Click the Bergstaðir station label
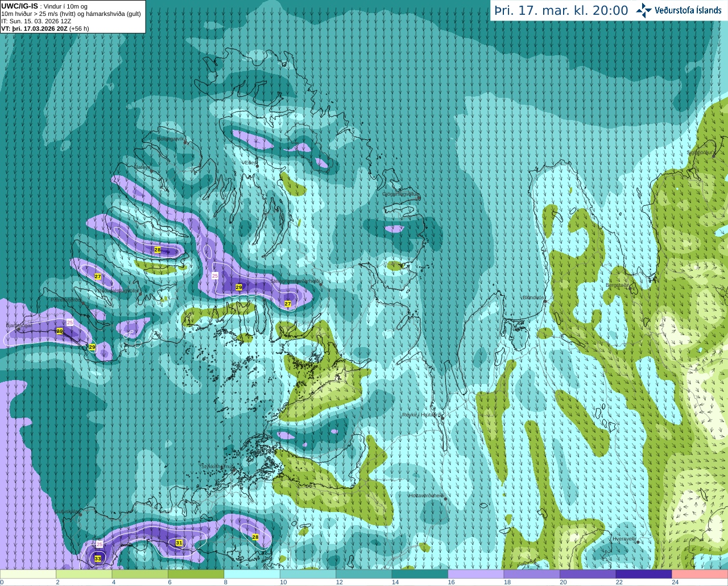Screen dimensions: 728x586 [617, 285]
